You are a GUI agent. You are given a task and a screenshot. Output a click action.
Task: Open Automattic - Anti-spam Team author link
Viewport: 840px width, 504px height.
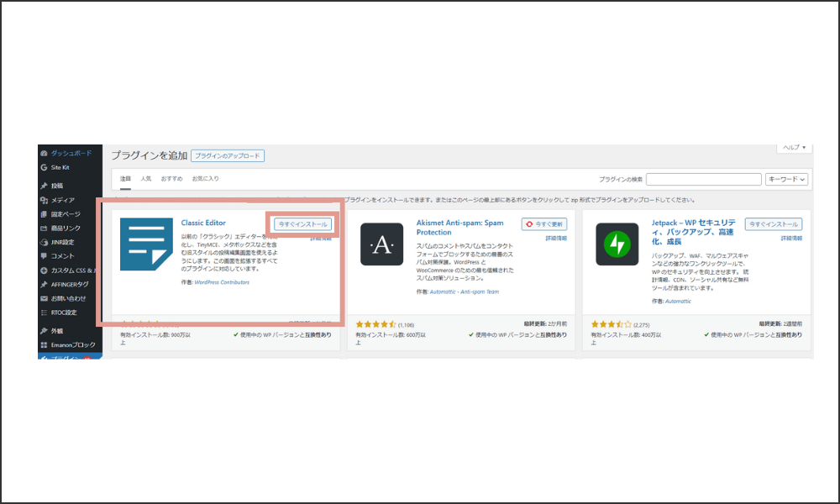click(464, 292)
